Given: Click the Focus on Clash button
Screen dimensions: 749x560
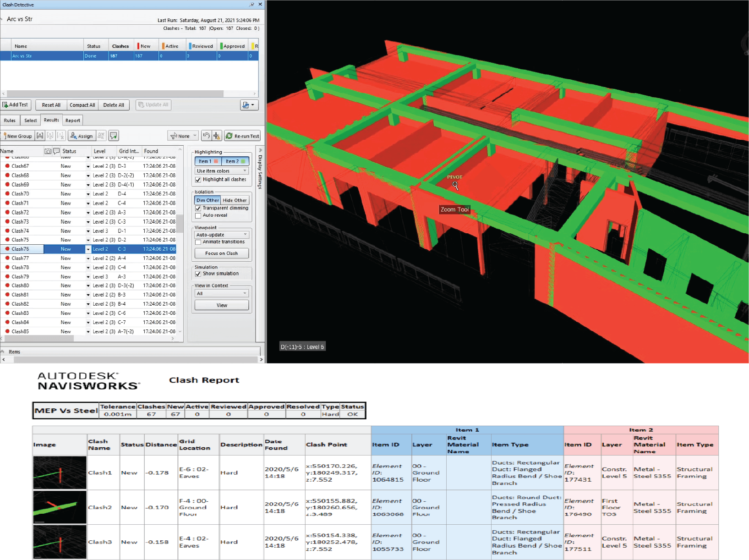Looking at the screenshot, I should click(x=222, y=253).
